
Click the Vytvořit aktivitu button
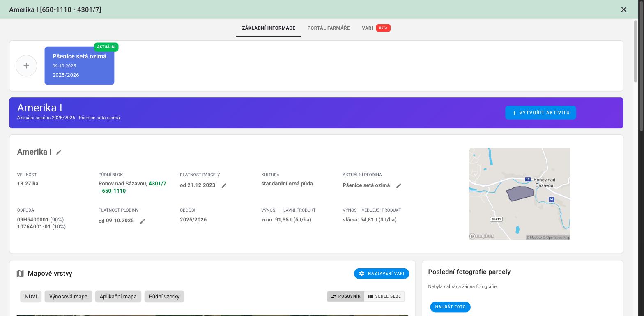(x=540, y=113)
